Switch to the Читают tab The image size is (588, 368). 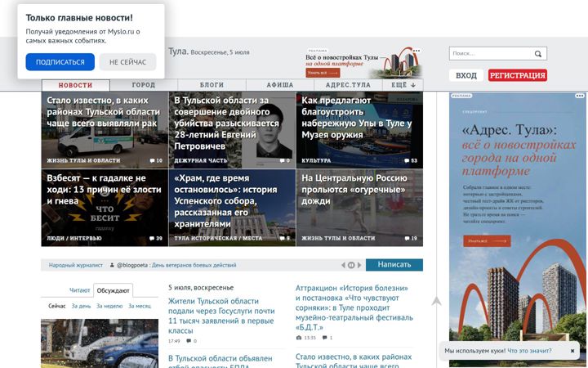click(79, 290)
